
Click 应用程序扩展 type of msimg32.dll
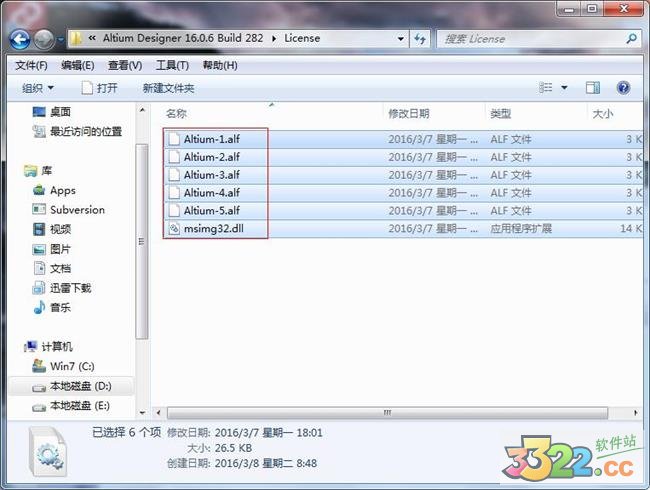(521, 228)
